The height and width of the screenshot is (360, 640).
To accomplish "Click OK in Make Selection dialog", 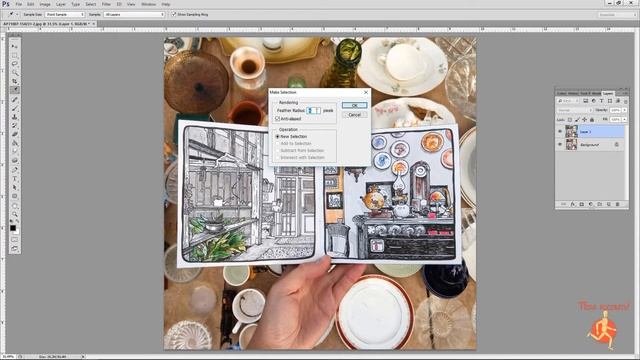I will click(x=354, y=105).
